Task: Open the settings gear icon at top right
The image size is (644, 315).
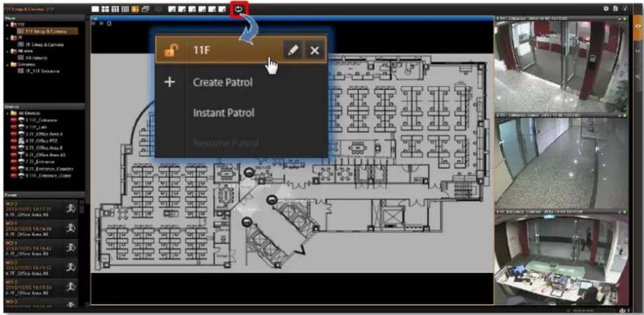Action: point(606,8)
